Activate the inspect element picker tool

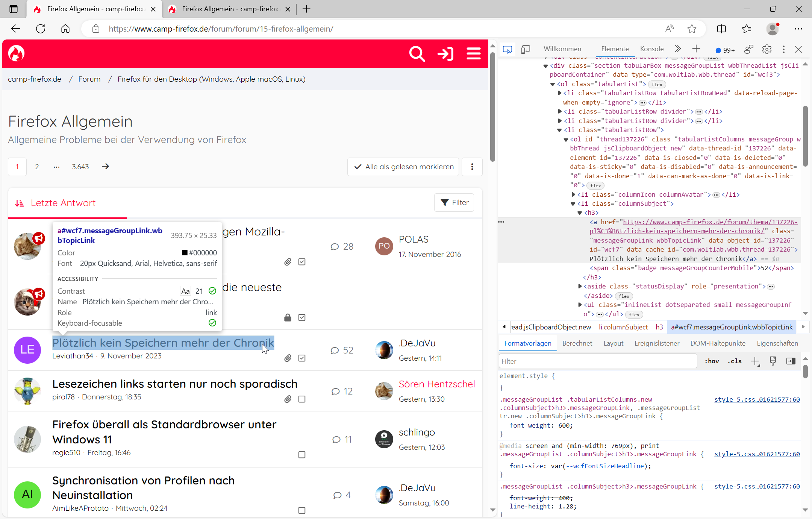coord(507,49)
